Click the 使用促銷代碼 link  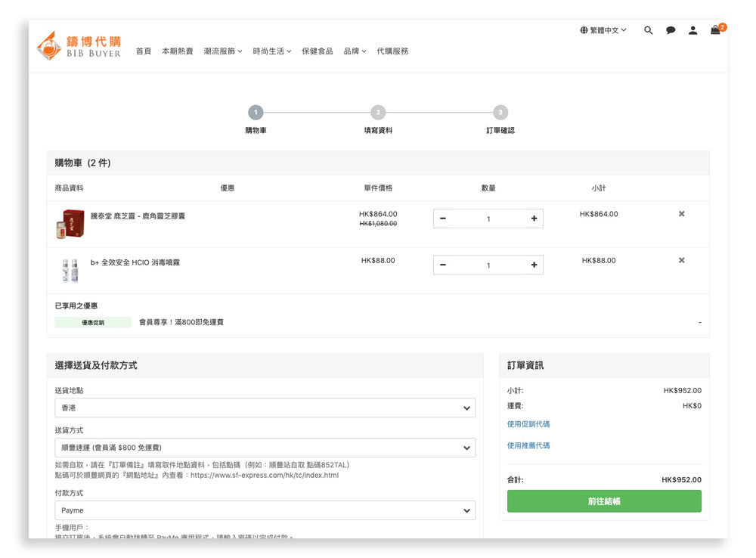click(528, 424)
